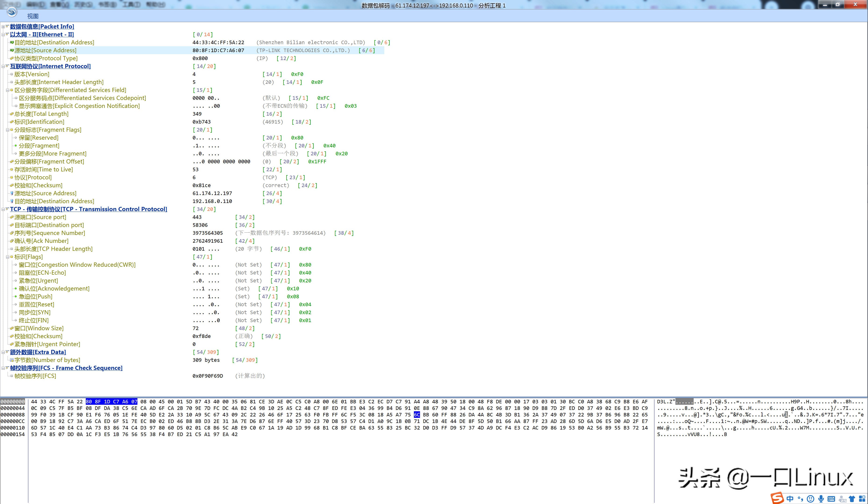
Task: Collapse the Ethernet II section
Action: click(3, 34)
